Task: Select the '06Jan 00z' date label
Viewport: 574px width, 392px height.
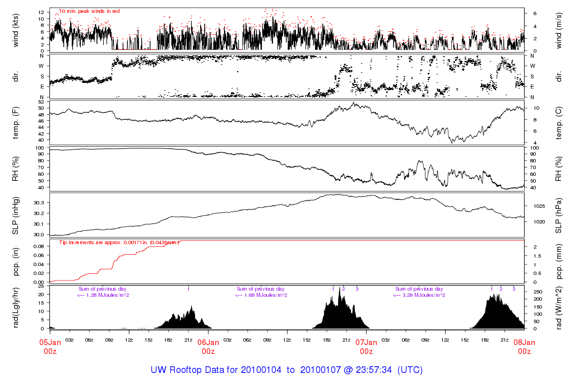Action: [209, 347]
